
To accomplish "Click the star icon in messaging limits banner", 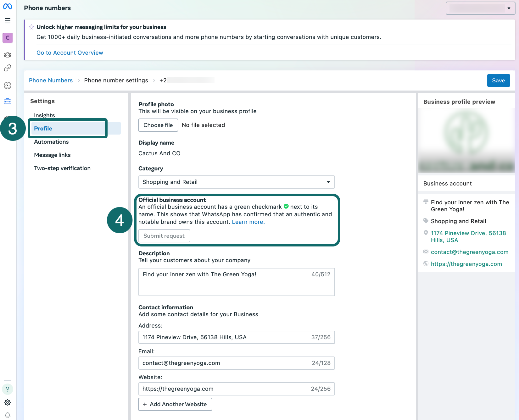I will 31,27.
